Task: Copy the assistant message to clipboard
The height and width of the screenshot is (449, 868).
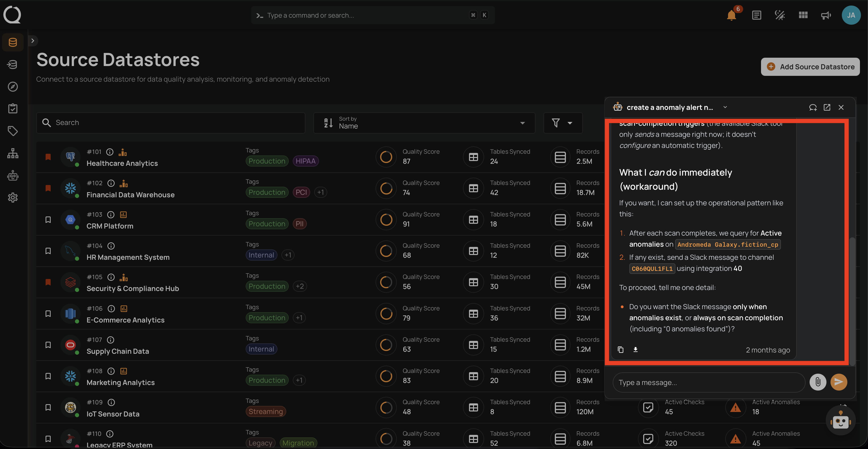Action: (621, 349)
